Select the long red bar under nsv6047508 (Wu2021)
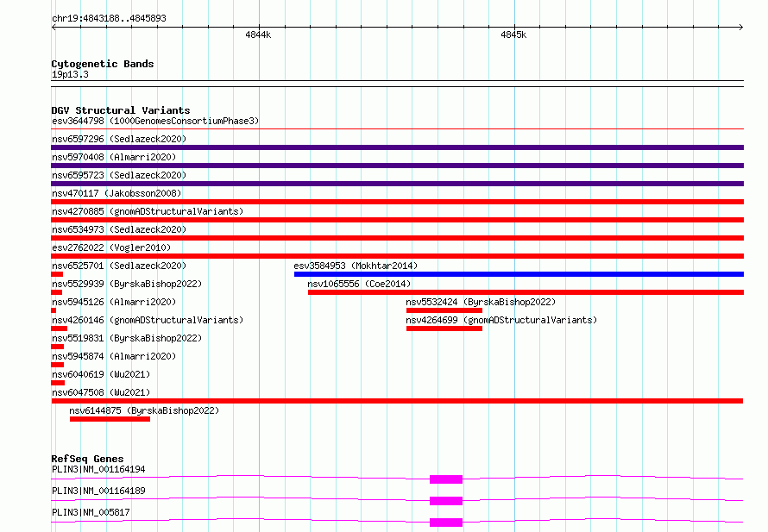 (x=397, y=401)
